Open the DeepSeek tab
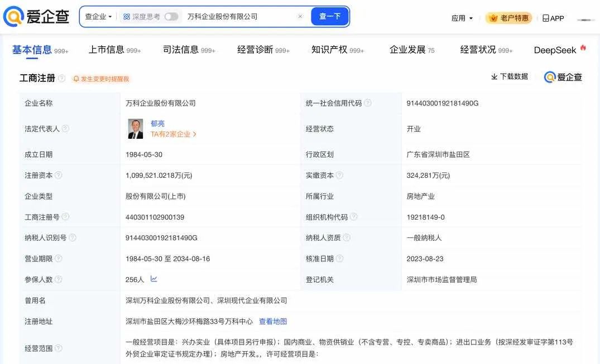600x364 pixels. (555, 50)
